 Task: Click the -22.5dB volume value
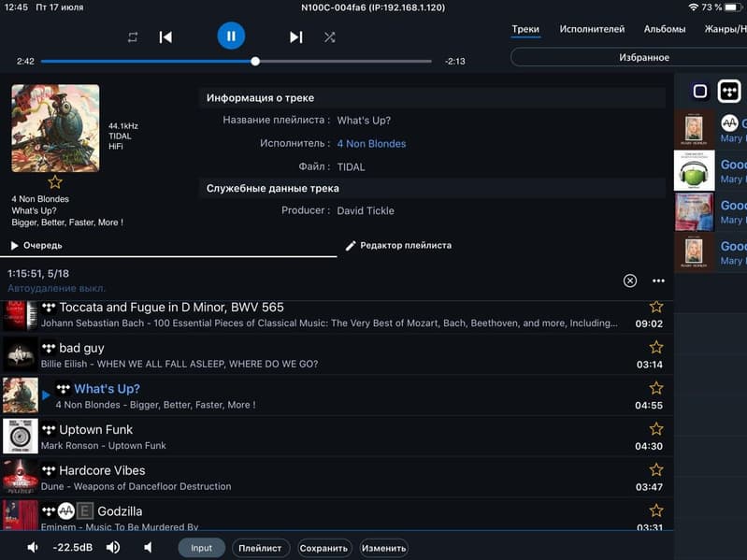click(72, 548)
